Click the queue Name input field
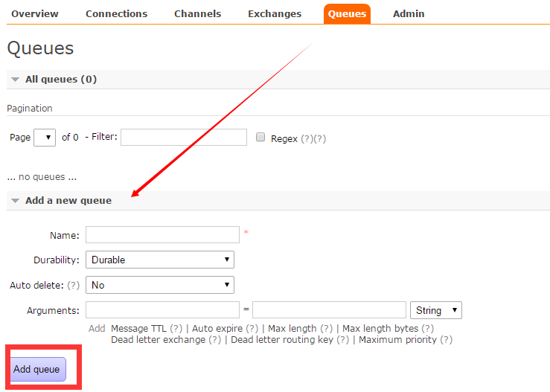The height and width of the screenshot is (392, 550). tap(162, 235)
